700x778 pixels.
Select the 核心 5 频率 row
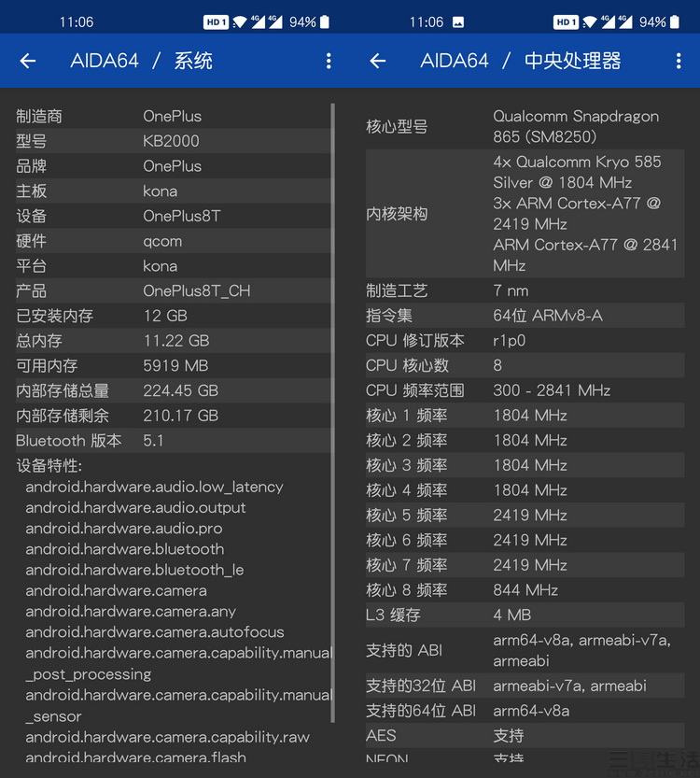point(525,515)
